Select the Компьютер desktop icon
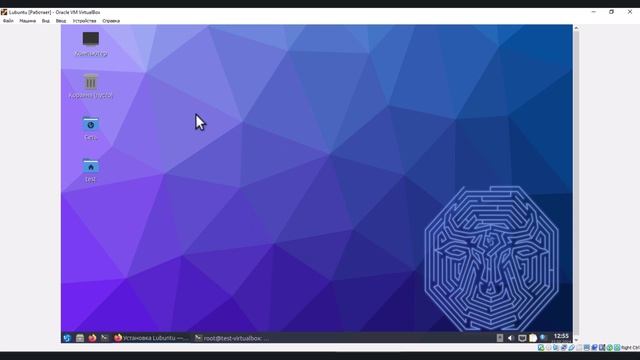This screenshot has width=640, height=360. pyautogui.click(x=91, y=44)
